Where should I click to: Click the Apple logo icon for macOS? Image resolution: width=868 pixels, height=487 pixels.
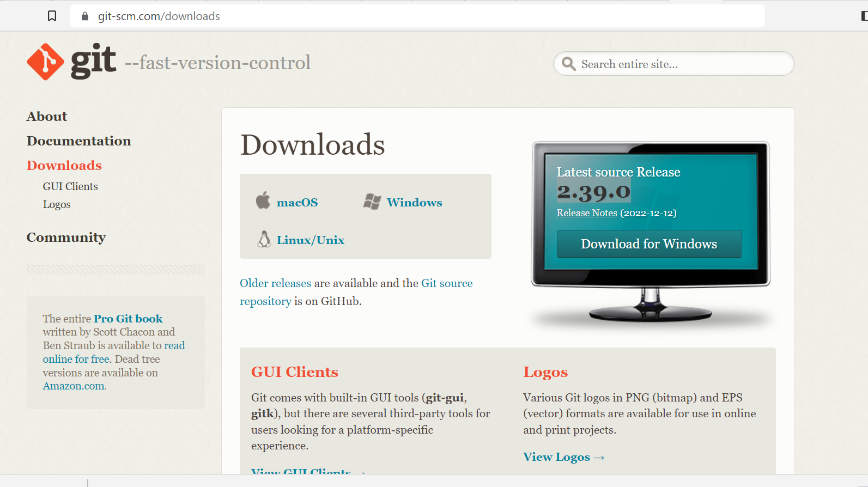[x=263, y=200]
